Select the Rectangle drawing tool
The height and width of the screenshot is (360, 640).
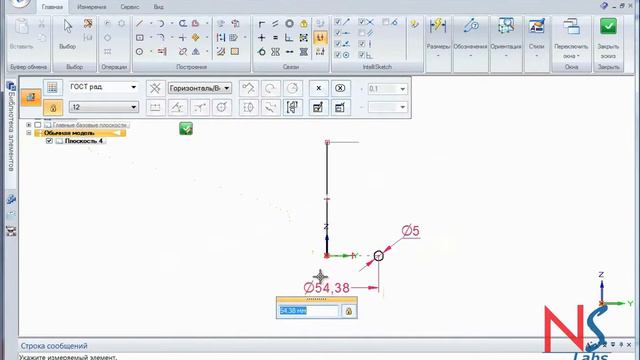click(x=140, y=38)
